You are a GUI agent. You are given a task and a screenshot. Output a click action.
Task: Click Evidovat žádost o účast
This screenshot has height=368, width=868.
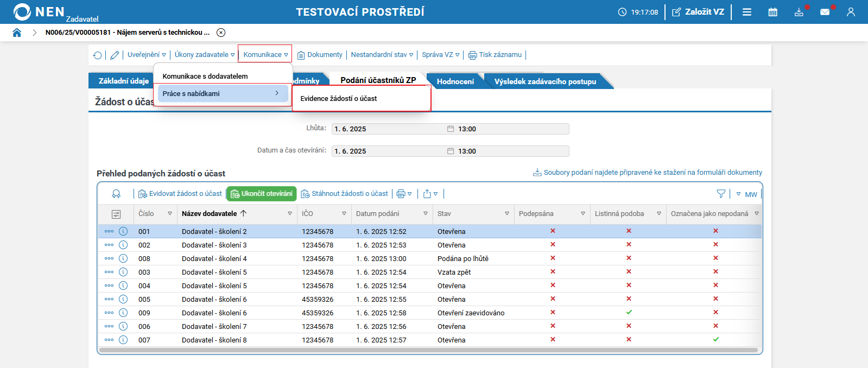tap(180, 194)
